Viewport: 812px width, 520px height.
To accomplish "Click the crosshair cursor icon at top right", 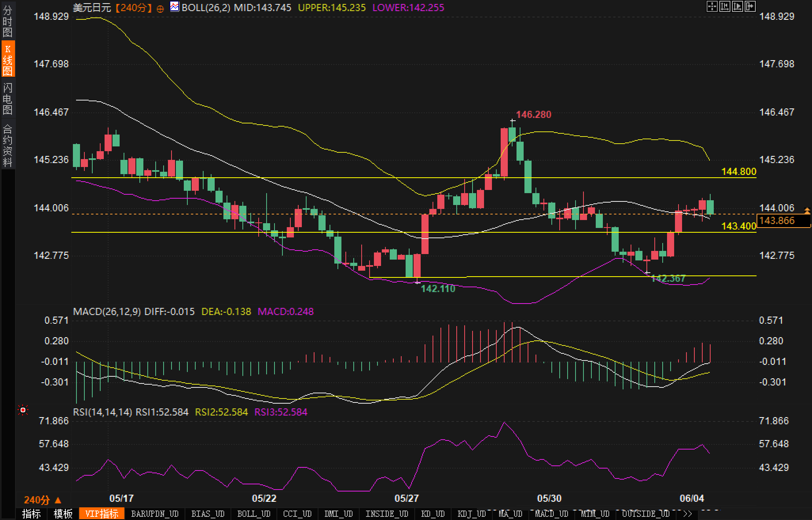I will (712, 6).
